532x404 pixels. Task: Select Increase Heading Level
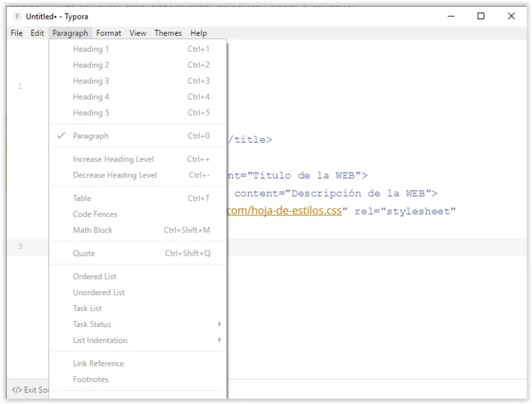[x=113, y=159]
